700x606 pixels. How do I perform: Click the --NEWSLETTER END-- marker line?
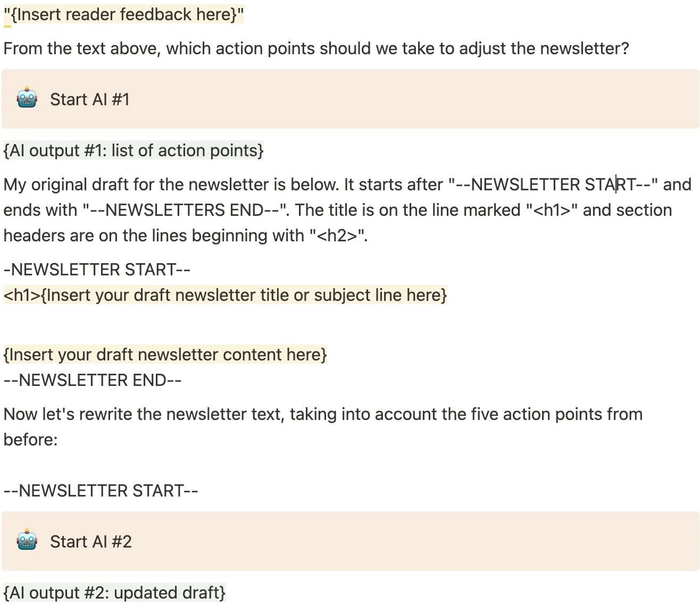[x=93, y=380]
